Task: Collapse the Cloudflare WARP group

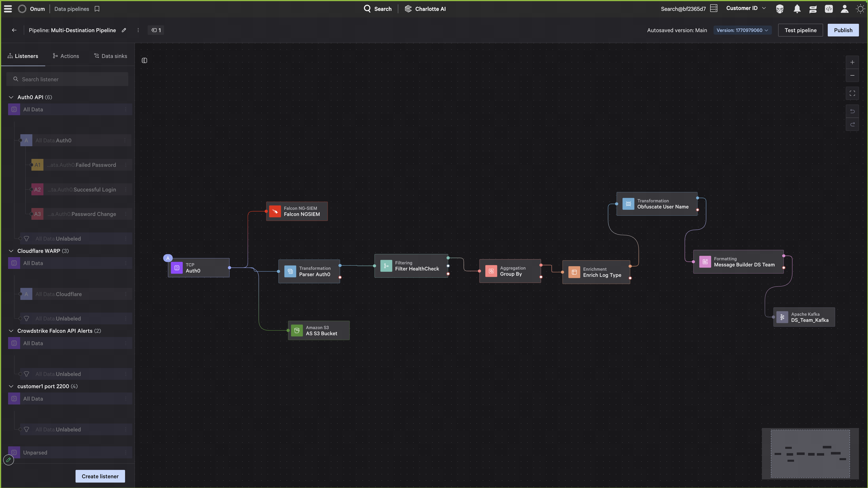Action: click(x=11, y=251)
